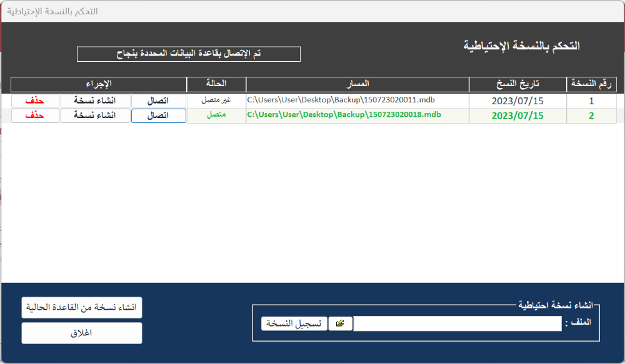Click the folder browse icon button
625x364 pixels.
point(340,323)
